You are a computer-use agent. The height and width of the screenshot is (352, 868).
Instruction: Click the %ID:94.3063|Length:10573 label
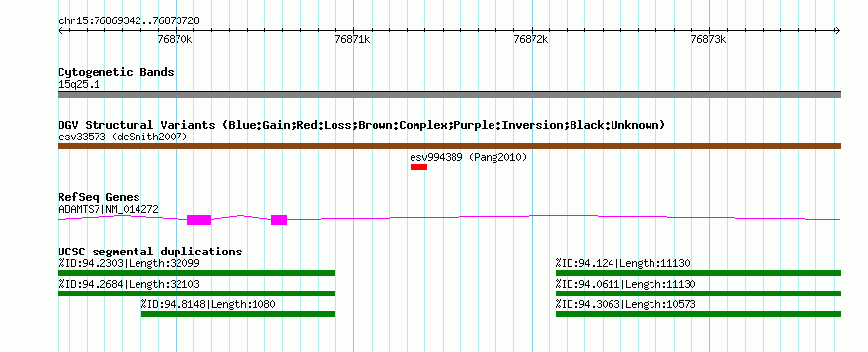[x=625, y=304]
